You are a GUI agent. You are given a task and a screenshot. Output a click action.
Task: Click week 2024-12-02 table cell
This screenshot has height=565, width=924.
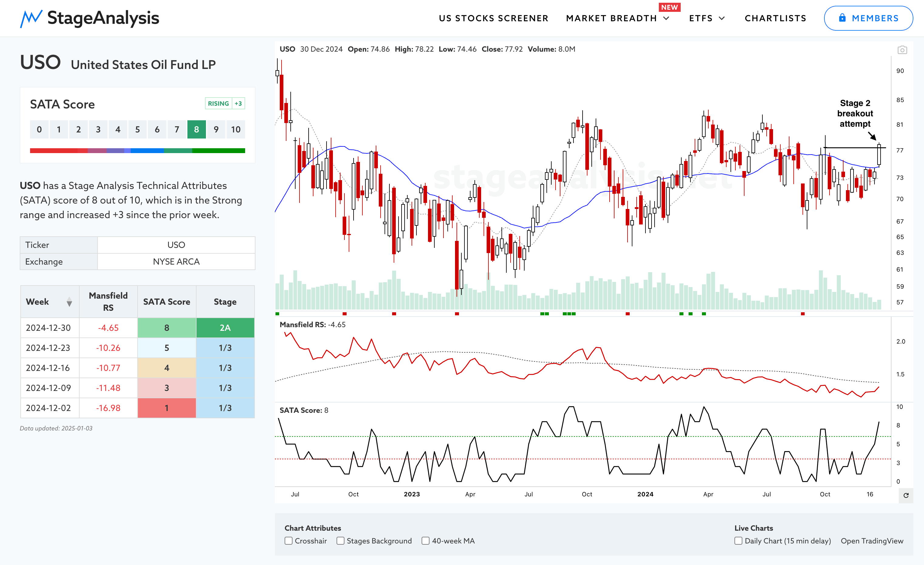point(50,408)
